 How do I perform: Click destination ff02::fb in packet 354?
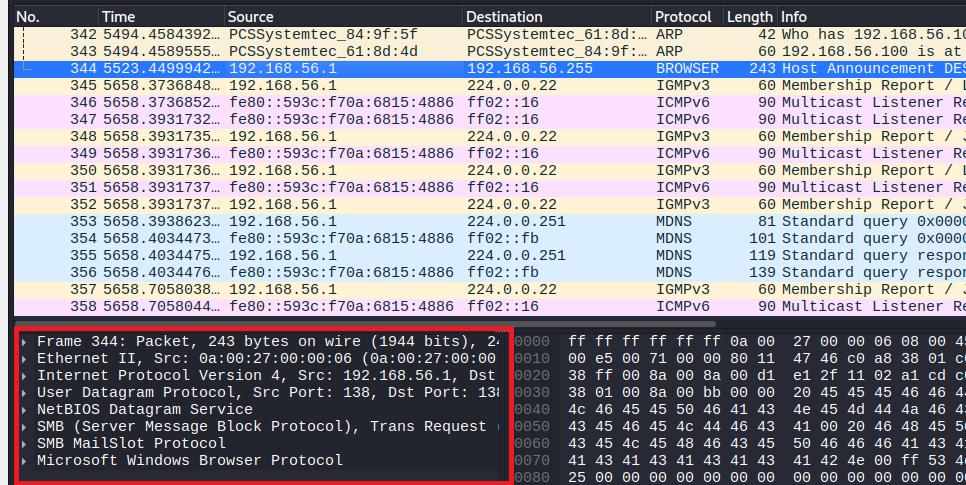503,238
